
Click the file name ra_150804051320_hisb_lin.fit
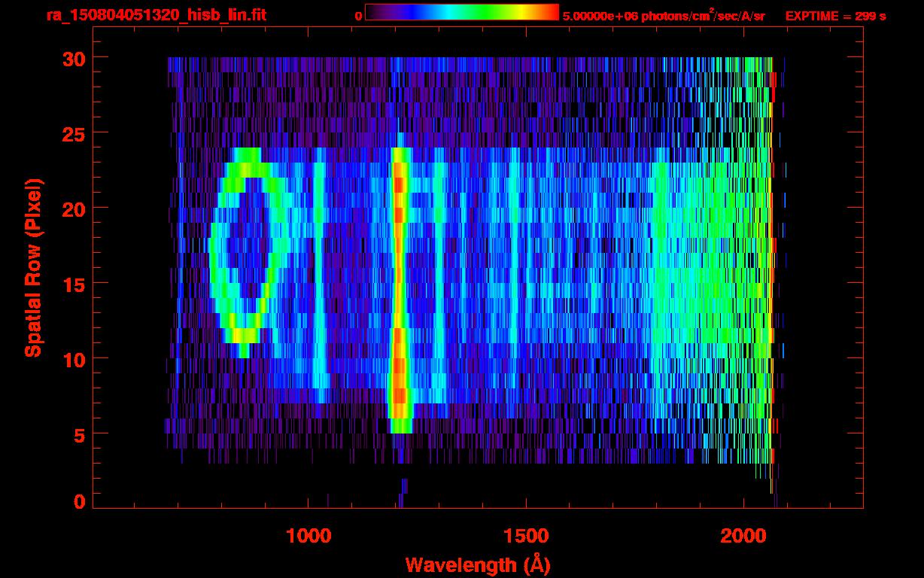tap(156, 15)
